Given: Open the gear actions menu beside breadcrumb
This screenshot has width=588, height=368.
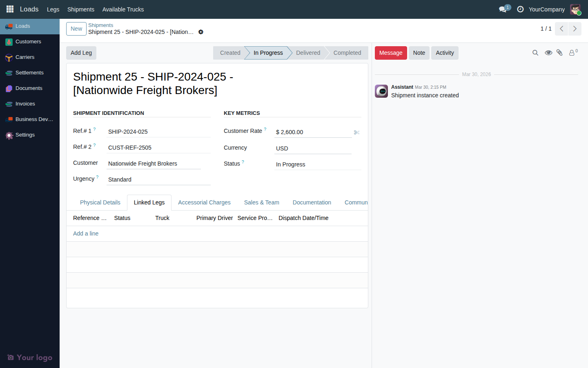Looking at the screenshot, I should coord(201,32).
